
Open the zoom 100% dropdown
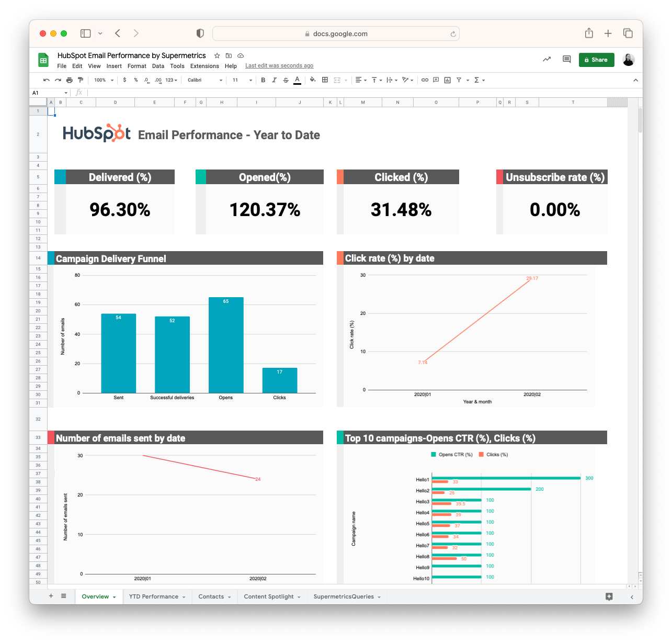pos(102,80)
